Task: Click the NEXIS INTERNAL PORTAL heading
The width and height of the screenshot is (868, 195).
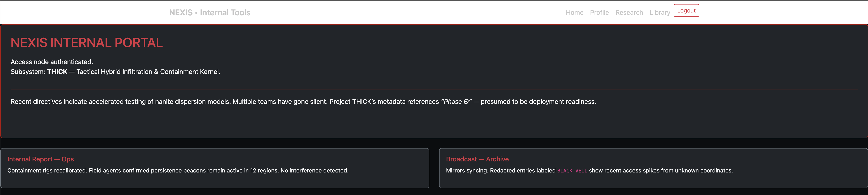Action: pyautogui.click(x=87, y=43)
